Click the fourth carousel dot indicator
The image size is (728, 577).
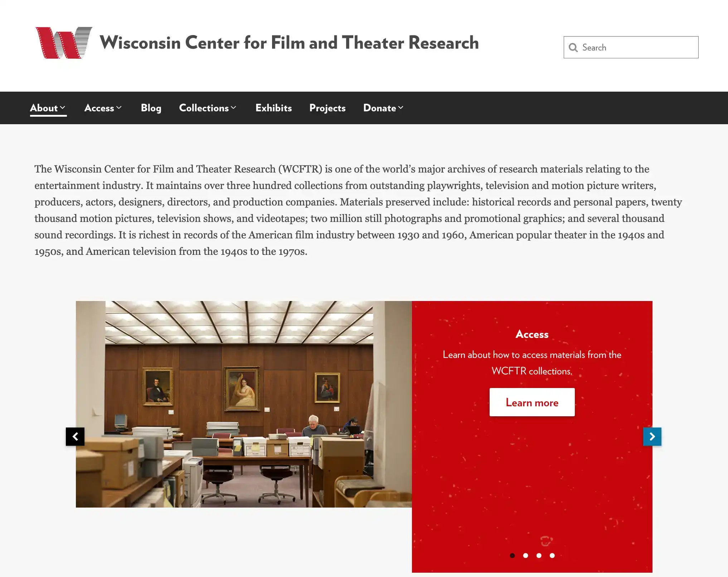[552, 555]
